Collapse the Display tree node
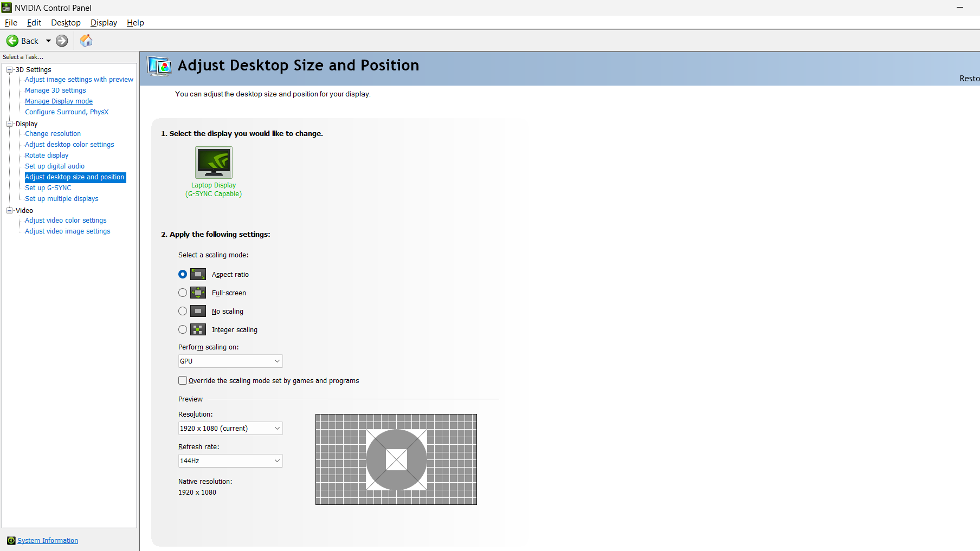The width and height of the screenshot is (980, 551). (x=9, y=124)
